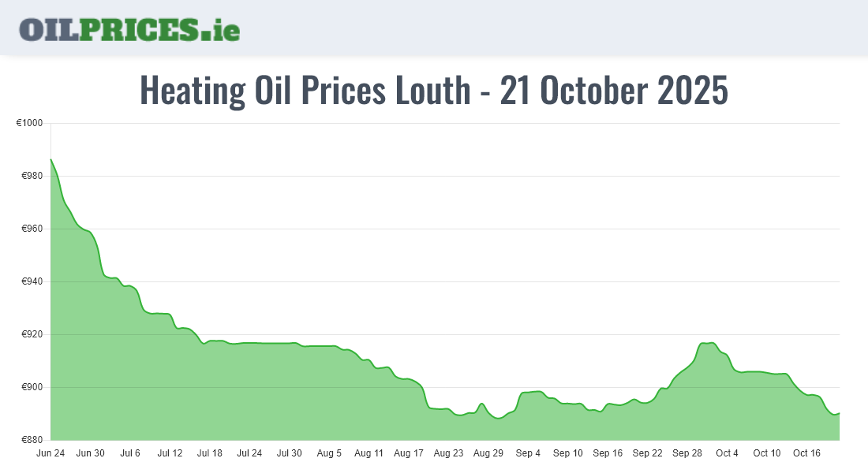Image resolution: width=868 pixels, height=473 pixels.
Task: Choose the Oct 16 date label
Action: point(806,453)
